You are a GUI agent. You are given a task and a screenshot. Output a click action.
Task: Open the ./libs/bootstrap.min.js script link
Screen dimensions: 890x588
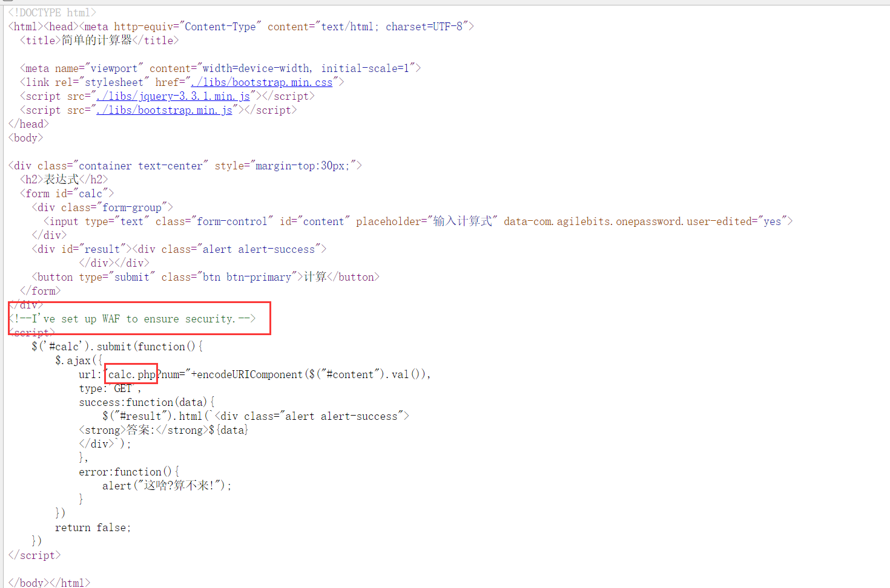point(164,110)
